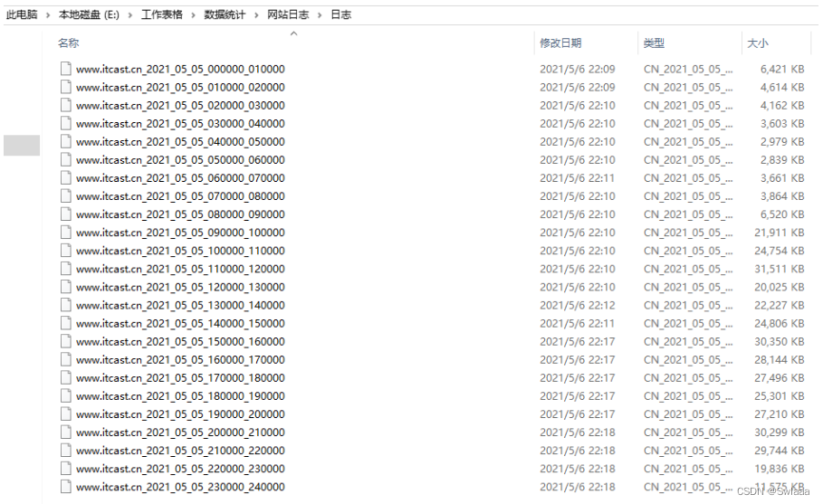
Task: Click date in the 060000_070000 row
Action: tap(578, 177)
